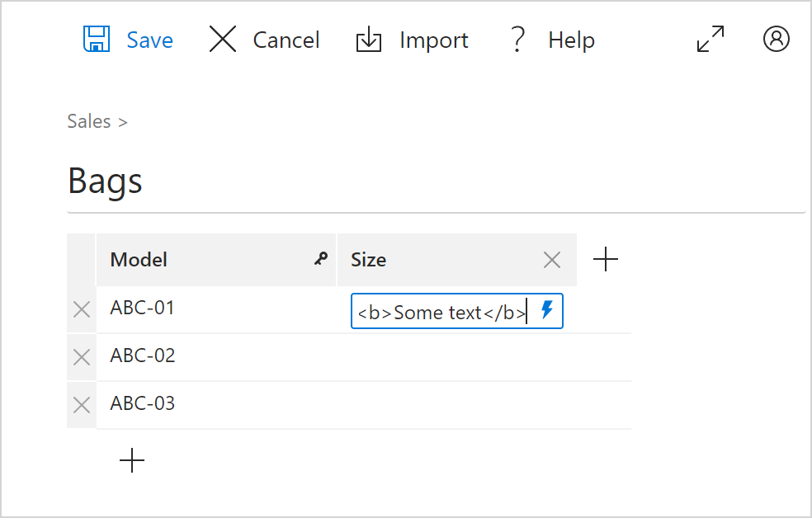Screen dimensions: 812x518
Task: Click the Cancel label
Action: click(x=286, y=40)
